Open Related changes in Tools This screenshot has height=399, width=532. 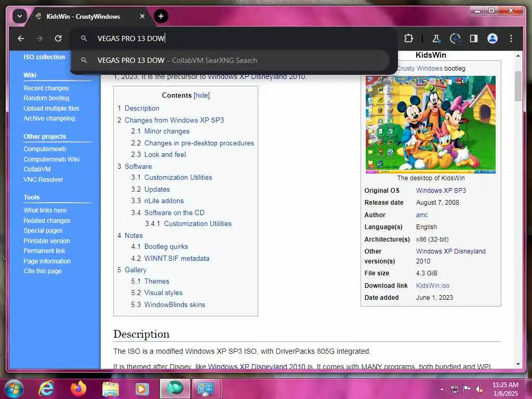[47, 220]
